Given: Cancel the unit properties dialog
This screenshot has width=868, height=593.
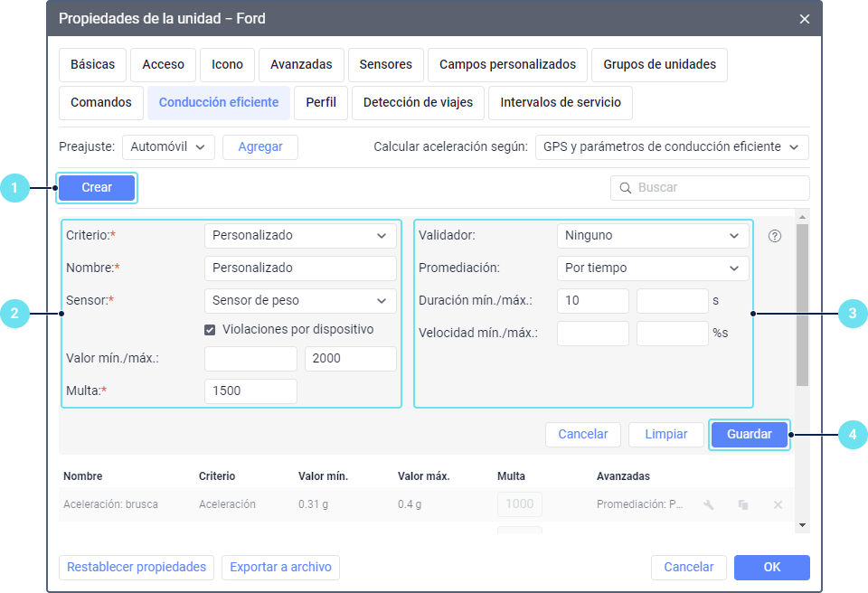Looking at the screenshot, I should click(689, 568).
